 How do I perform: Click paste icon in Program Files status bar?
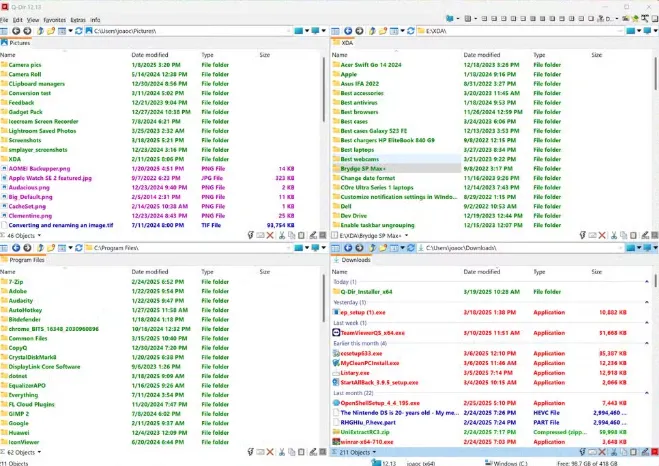pos(301,452)
